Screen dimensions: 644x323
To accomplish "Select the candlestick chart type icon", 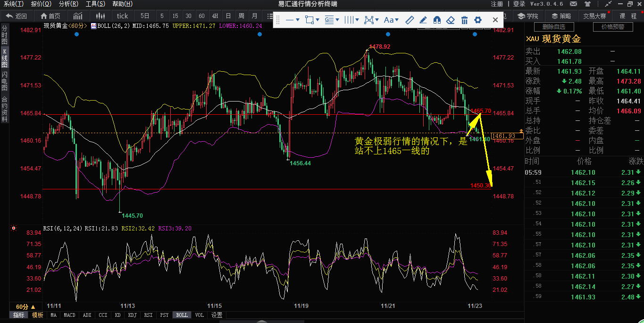I will coord(100,16).
